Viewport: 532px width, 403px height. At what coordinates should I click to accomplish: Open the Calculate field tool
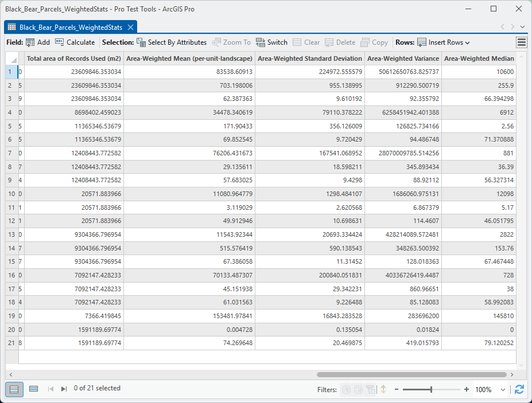(75, 42)
